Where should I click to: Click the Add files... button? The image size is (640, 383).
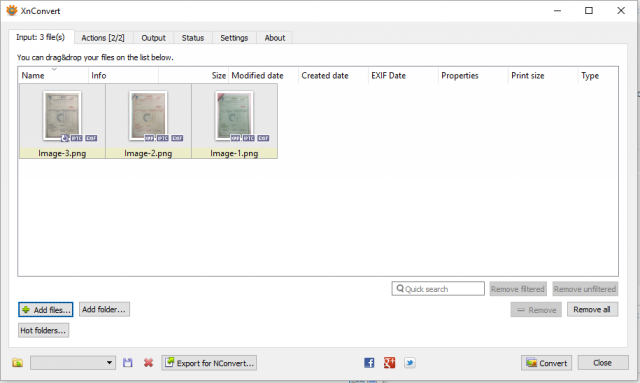click(46, 310)
